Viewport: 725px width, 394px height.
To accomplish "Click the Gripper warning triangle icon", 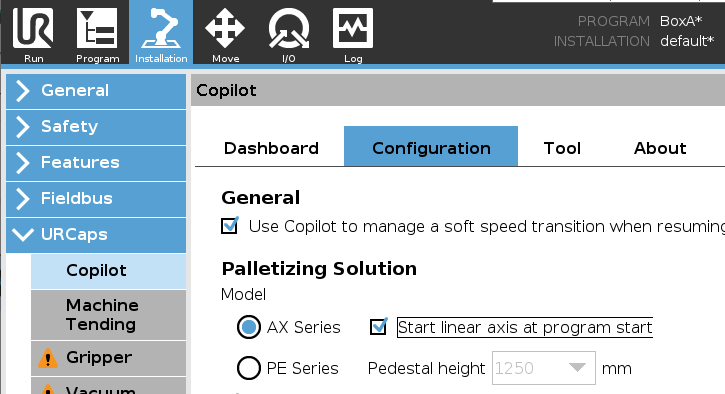I will (x=48, y=358).
